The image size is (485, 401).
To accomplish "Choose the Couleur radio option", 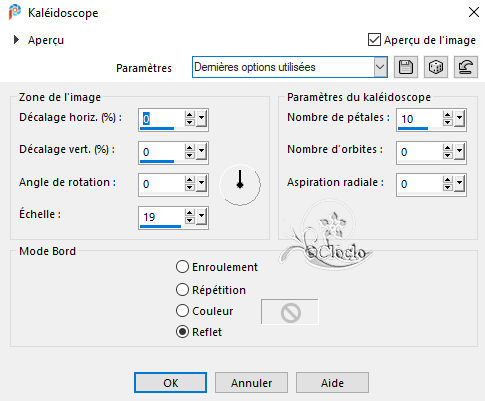I will [182, 311].
